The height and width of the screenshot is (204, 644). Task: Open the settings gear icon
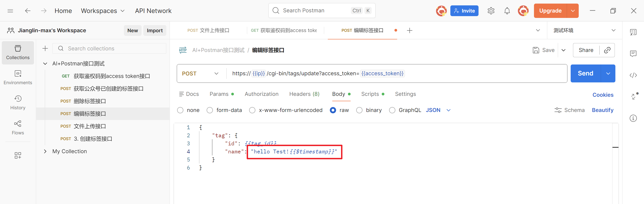tap(491, 11)
